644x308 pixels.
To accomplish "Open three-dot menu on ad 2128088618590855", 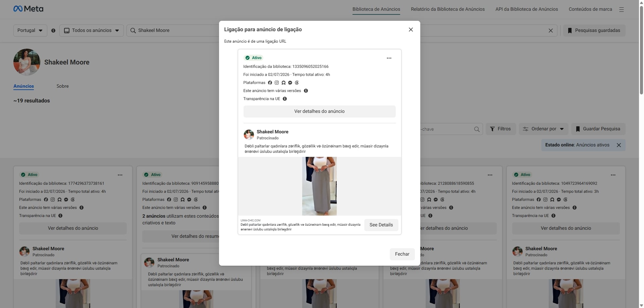I will click(490, 175).
